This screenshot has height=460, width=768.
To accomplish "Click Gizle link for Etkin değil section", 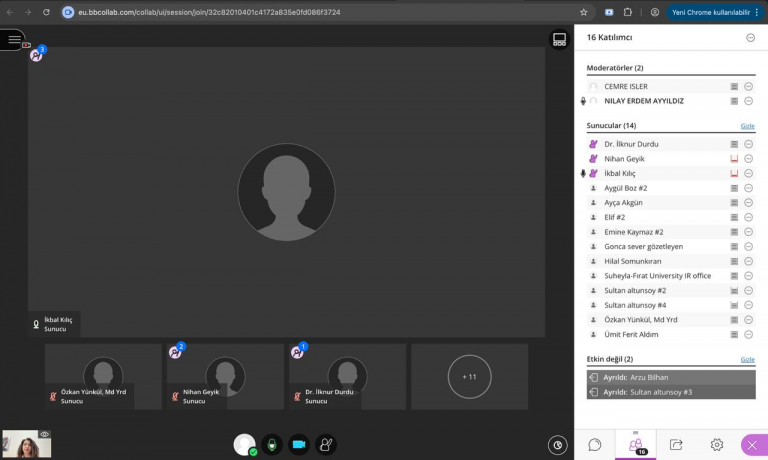I will (747, 359).
